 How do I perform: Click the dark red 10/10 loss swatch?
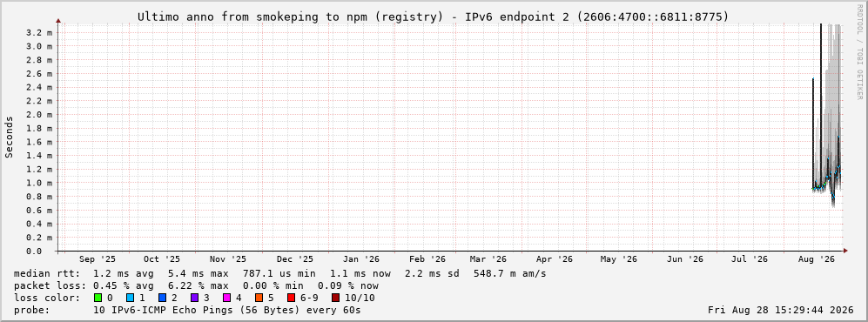click(335, 299)
